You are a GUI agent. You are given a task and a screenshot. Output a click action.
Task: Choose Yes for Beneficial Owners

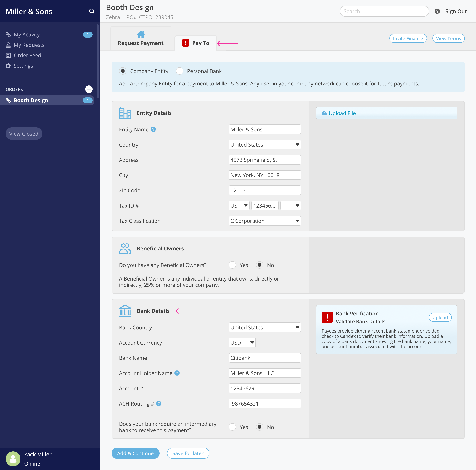[x=232, y=265]
